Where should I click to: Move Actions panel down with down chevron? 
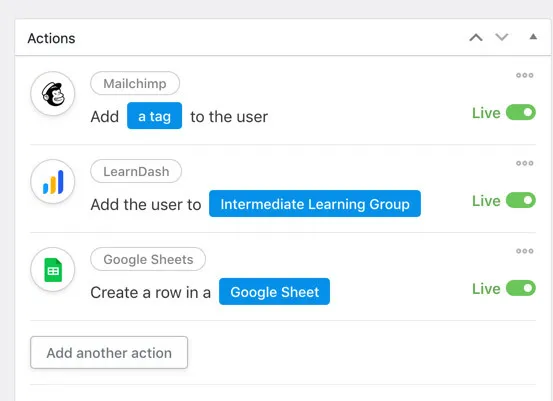[x=502, y=37]
